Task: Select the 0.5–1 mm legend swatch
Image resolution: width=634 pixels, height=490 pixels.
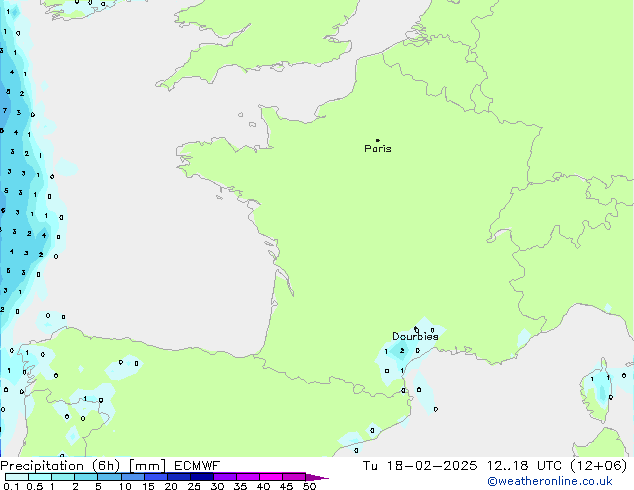Action: pyautogui.click(x=40, y=477)
